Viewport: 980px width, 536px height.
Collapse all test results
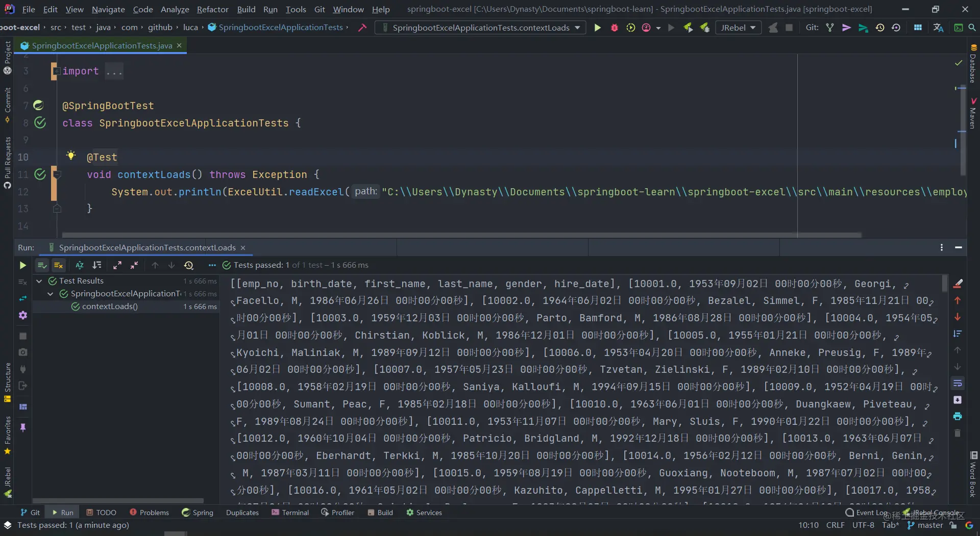tap(134, 265)
